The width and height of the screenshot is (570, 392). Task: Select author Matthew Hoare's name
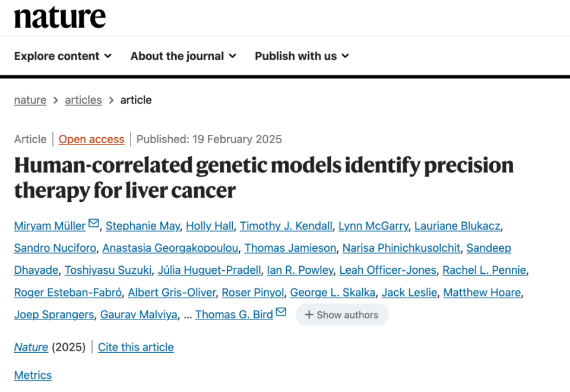pyautogui.click(x=482, y=292)
